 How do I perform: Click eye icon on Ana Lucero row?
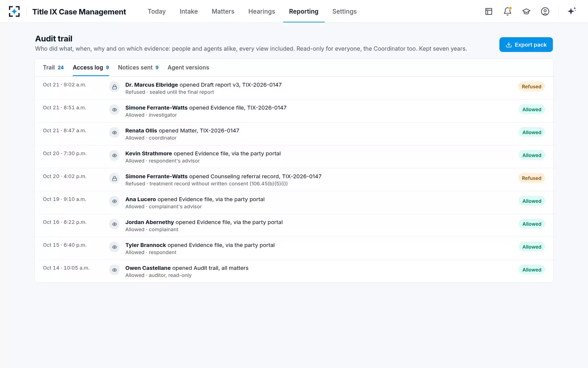click(114, 201)
